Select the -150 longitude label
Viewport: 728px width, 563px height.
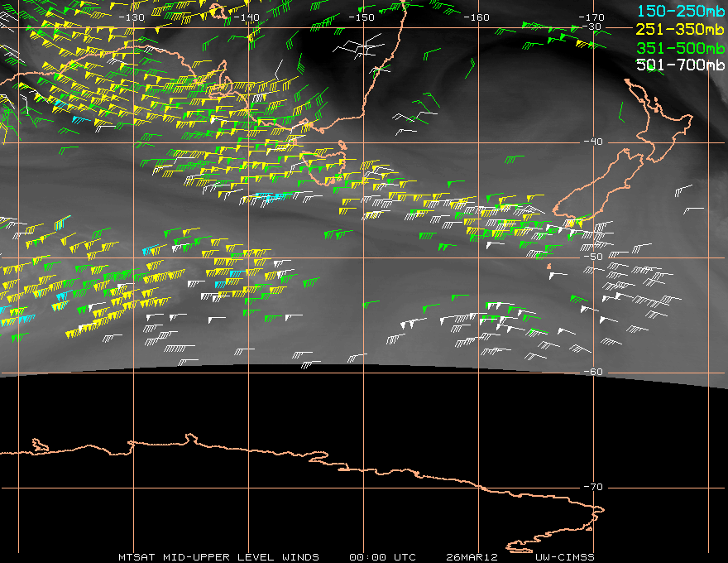[362, 17]
